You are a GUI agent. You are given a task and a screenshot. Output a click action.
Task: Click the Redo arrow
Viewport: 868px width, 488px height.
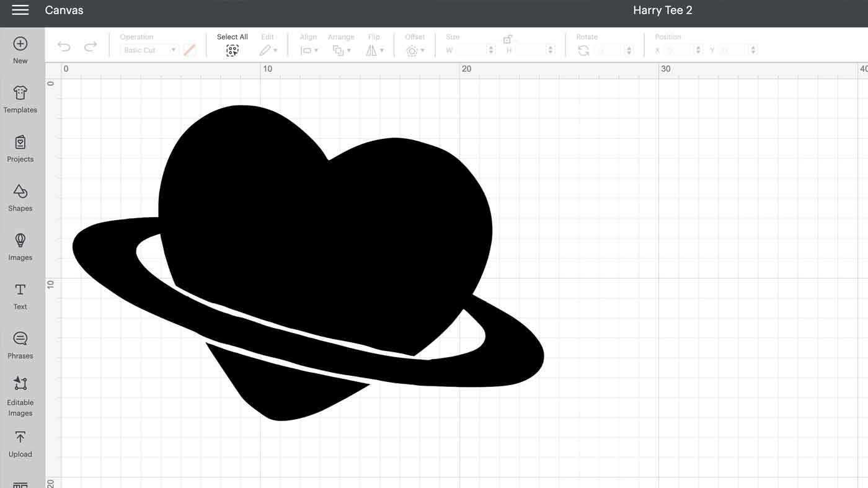91,47
